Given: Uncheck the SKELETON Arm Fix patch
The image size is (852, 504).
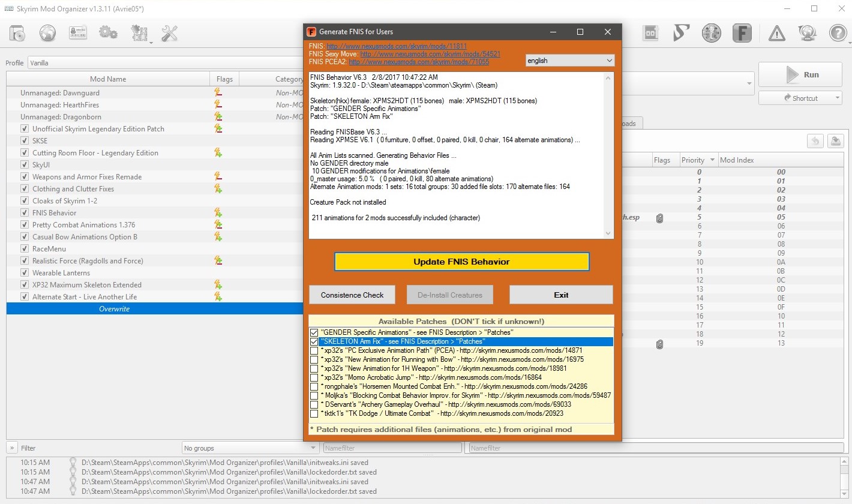Looking at the screenshot, I should [x=314, y=341].
